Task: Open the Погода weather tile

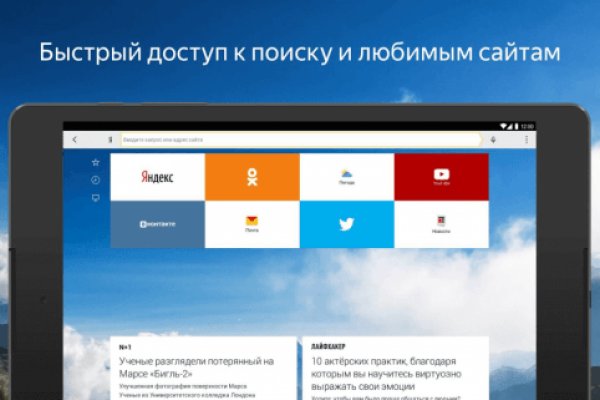Action: [x=347, y=177]
